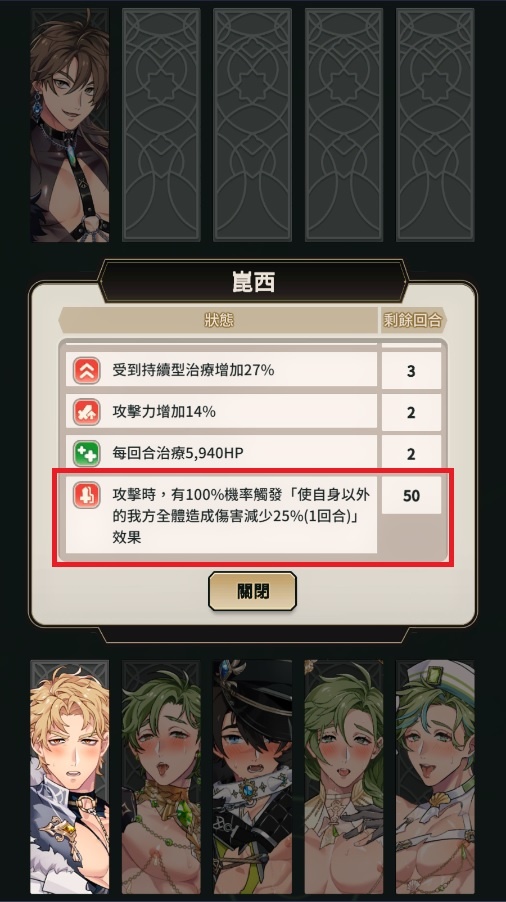The height and width of the screenshot is (902, 506).
Task: Select the white-sailor-hat green-haired ally portrait
Action: coord(435,777)
